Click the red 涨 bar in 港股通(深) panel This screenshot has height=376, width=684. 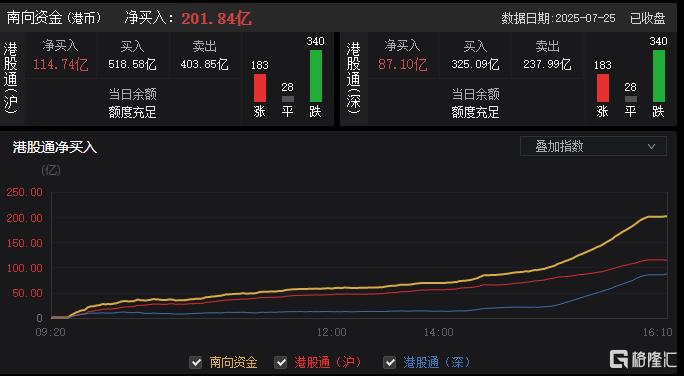click(603, 88)
